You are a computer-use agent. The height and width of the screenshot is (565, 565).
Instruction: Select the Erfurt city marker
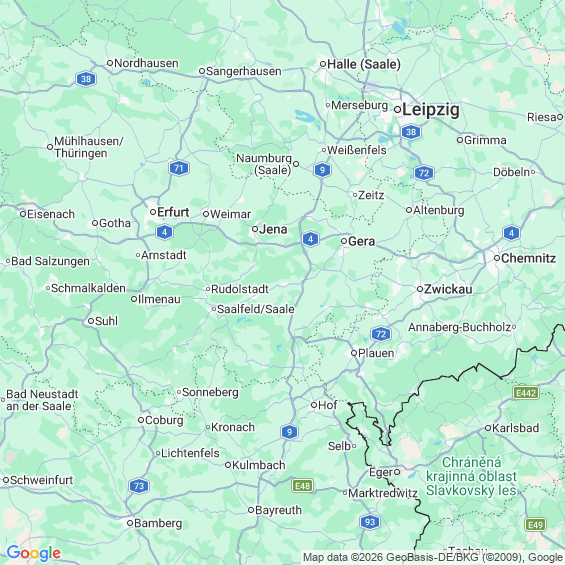point(153,212)
